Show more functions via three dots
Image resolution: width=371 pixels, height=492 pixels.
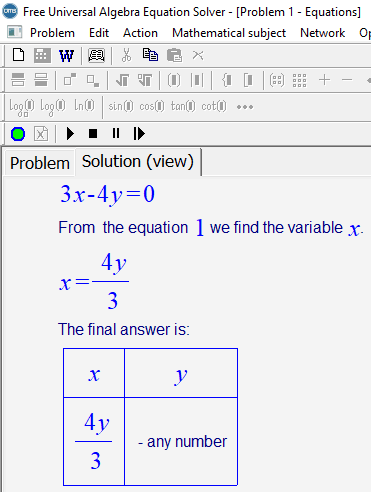coord(245,107)
